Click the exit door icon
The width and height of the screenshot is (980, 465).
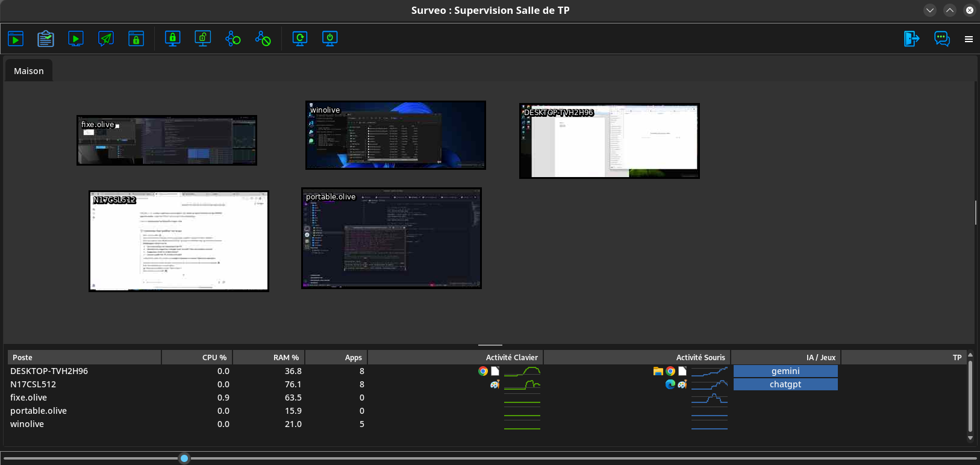pos(911,39)
